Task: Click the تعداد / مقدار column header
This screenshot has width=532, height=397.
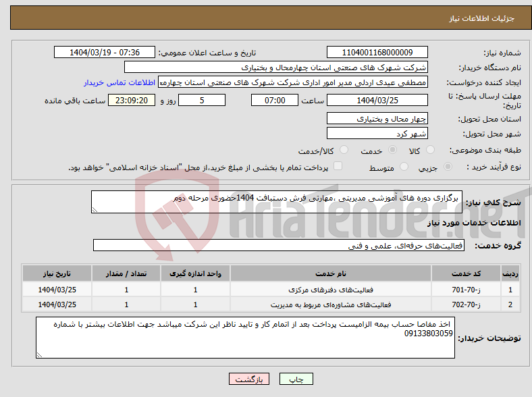Action: [x=126, y=273]
